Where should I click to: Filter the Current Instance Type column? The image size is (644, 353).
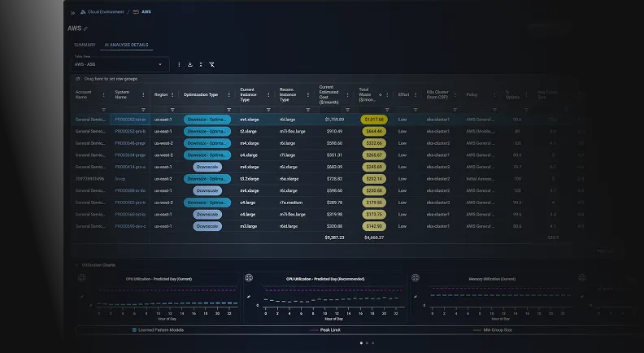coord(268,110)
